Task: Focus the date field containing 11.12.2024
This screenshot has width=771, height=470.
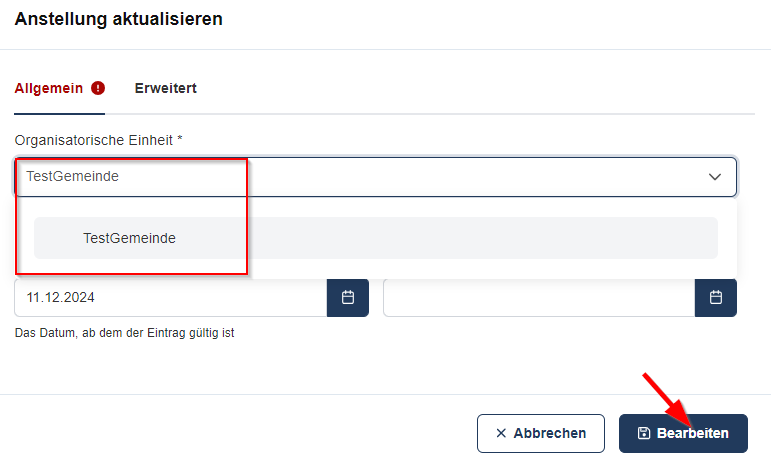Action: 170,297
